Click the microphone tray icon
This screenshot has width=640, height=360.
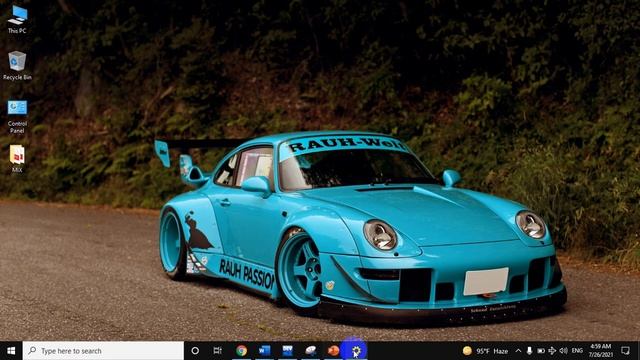pos(529,351)
